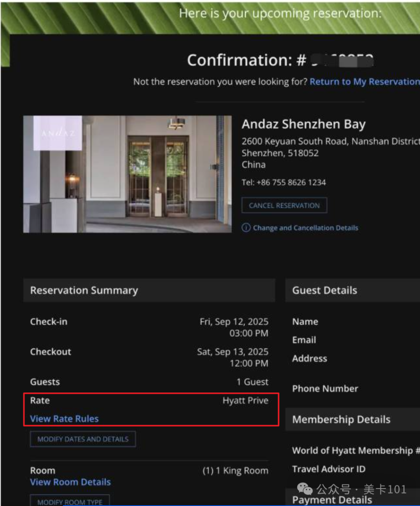420x506 pixels.
Task: Click the address line 2600 Keyuan South Road
Action: tap(331, 141)
